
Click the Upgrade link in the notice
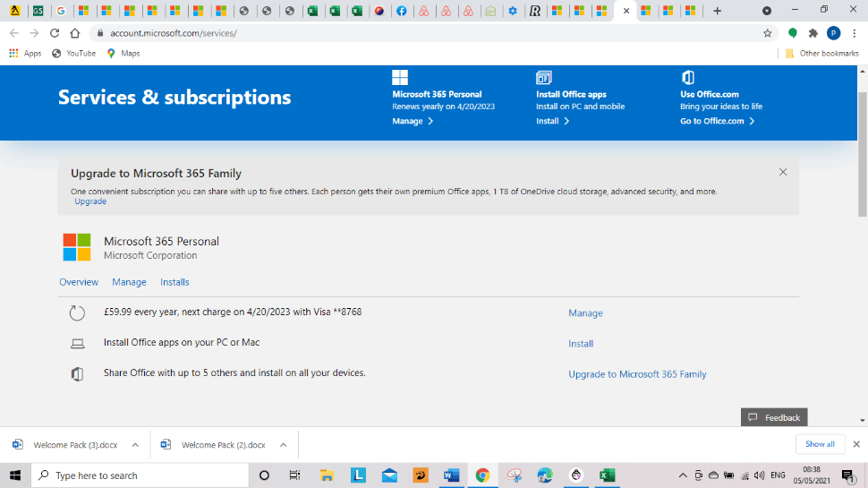point(90,201)
